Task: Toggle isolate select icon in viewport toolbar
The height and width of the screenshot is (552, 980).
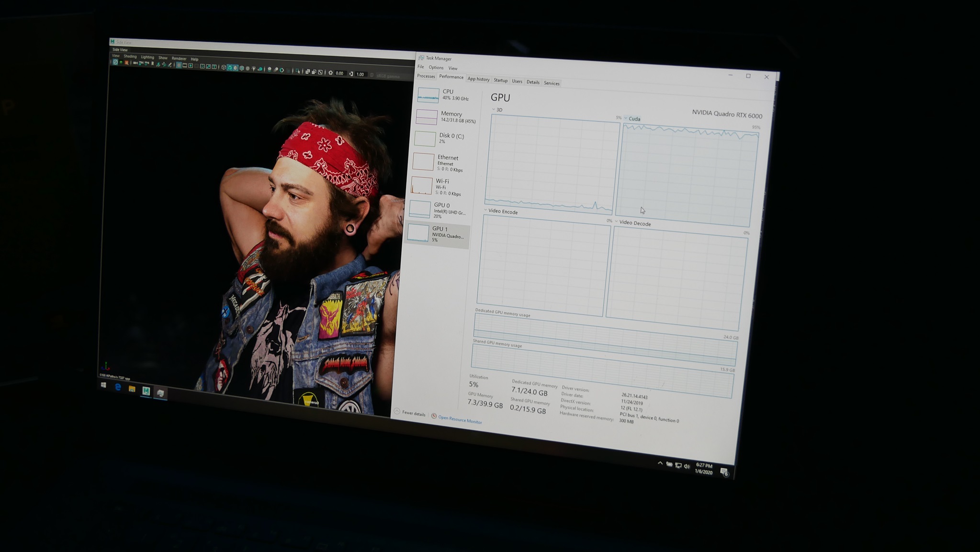Action: point(298,71)
